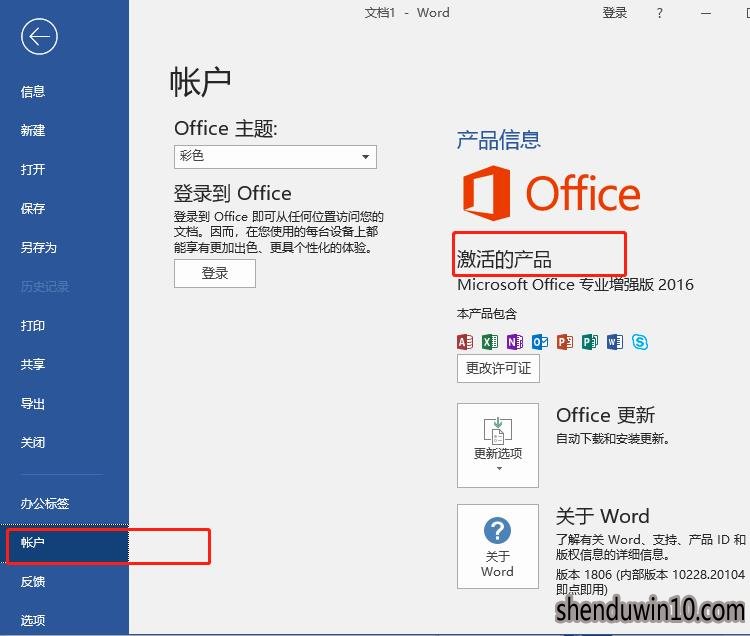Click the Excel app icon
This screenshot has width=750, height=636.
(490, 342)
